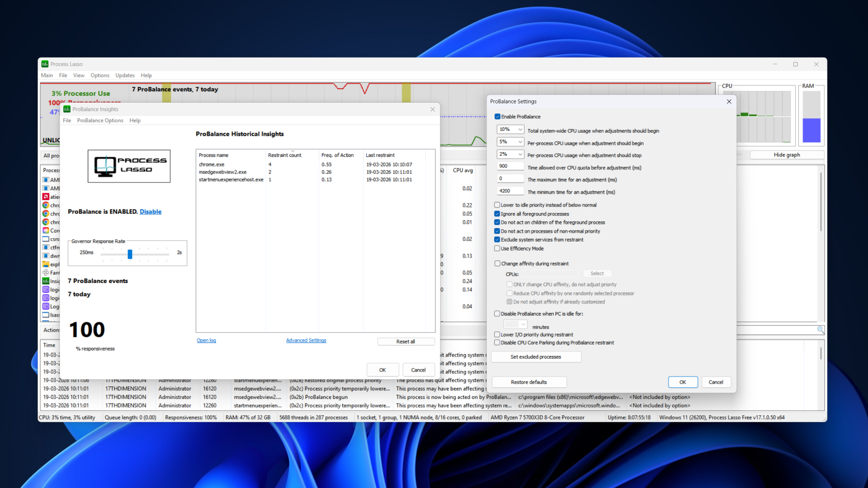Enable Lower I/O priority during restraint
868x488 pixels.
497,335
